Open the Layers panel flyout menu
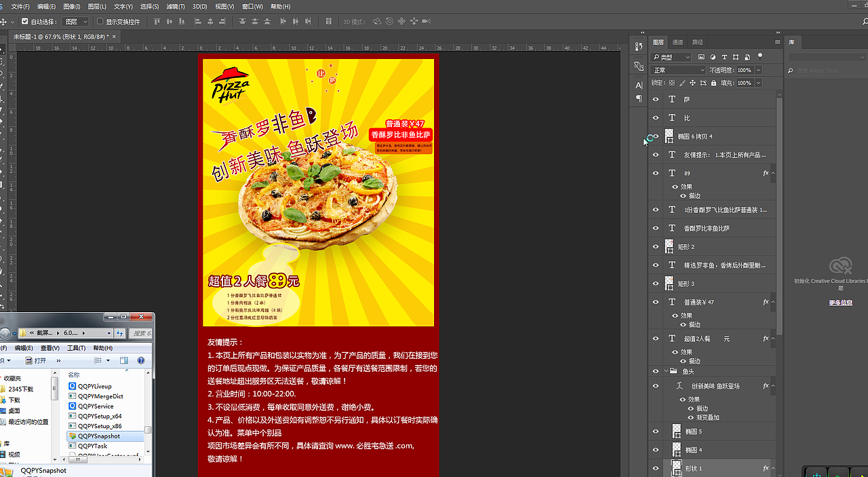 pos(778,42)
